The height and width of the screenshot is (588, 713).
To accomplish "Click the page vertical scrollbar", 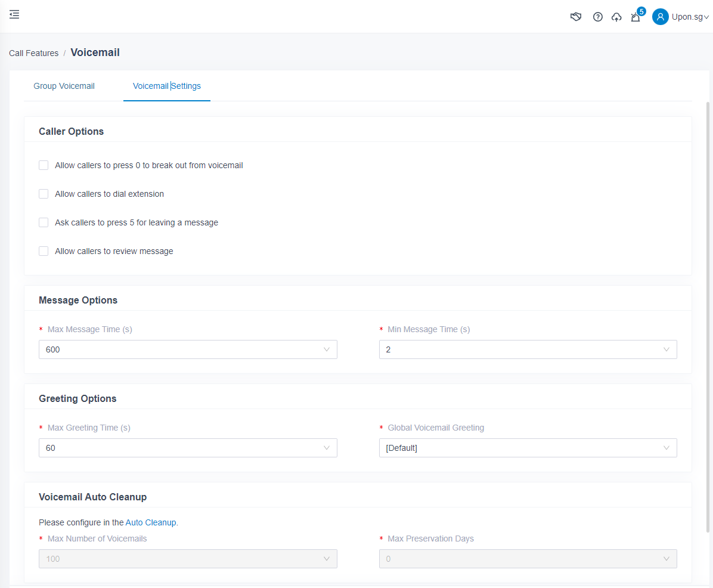I will pos(708,316).
